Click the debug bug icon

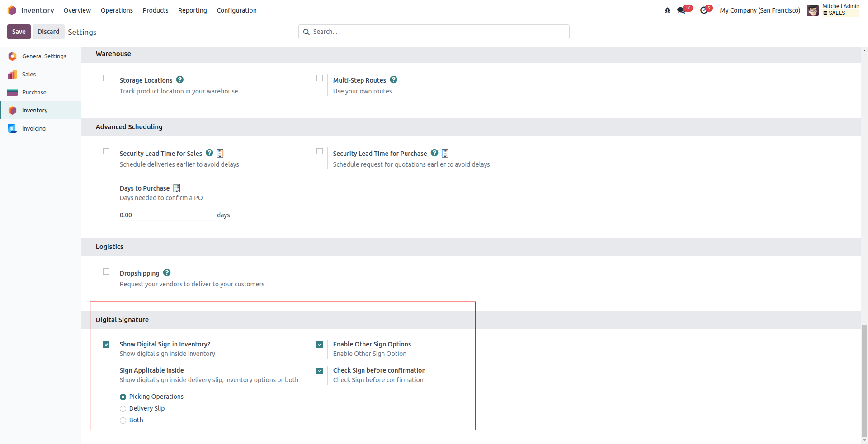[667, 10]
